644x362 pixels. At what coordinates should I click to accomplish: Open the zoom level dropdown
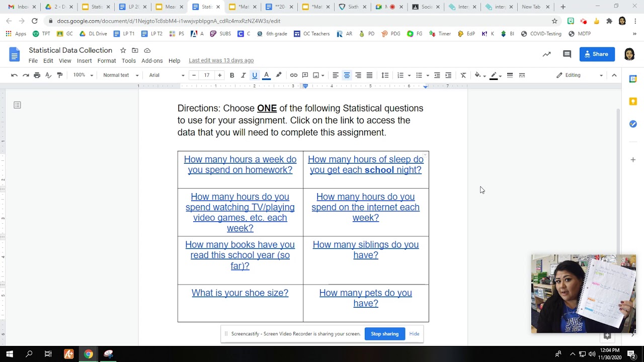pyautogui.click(x=83, y=75)
